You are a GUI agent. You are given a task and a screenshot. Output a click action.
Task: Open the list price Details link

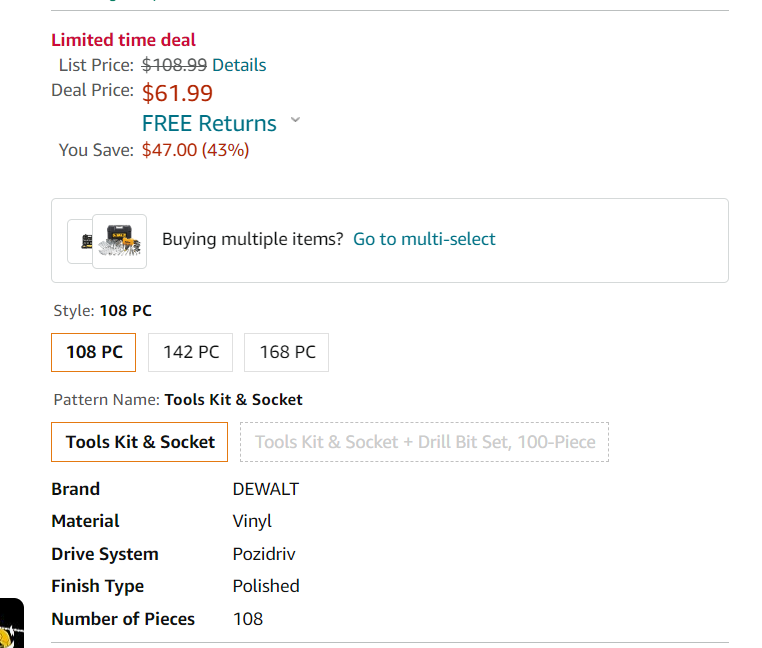(239, 65)
